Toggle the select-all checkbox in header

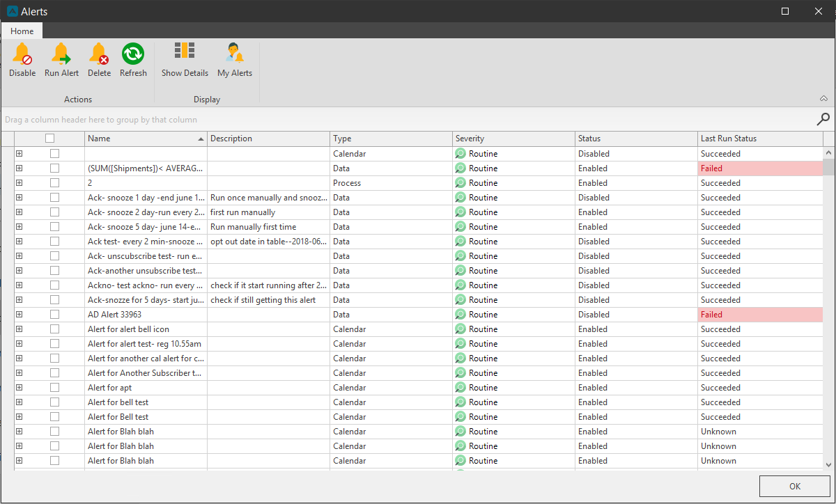pos(49,139)
